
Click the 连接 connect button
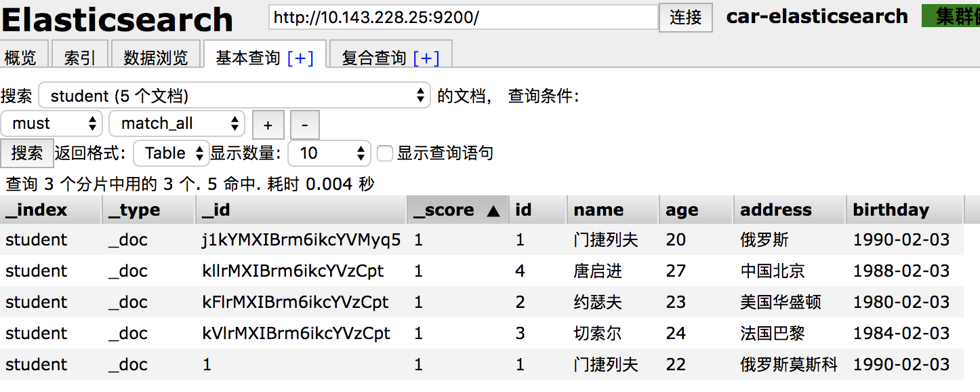click(x=685, y=17)
